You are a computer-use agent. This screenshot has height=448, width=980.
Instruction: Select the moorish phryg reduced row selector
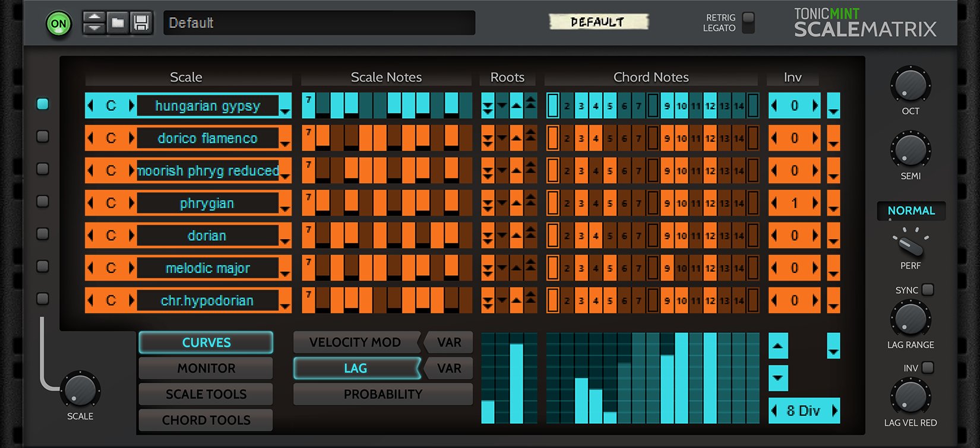pos(43,169)
